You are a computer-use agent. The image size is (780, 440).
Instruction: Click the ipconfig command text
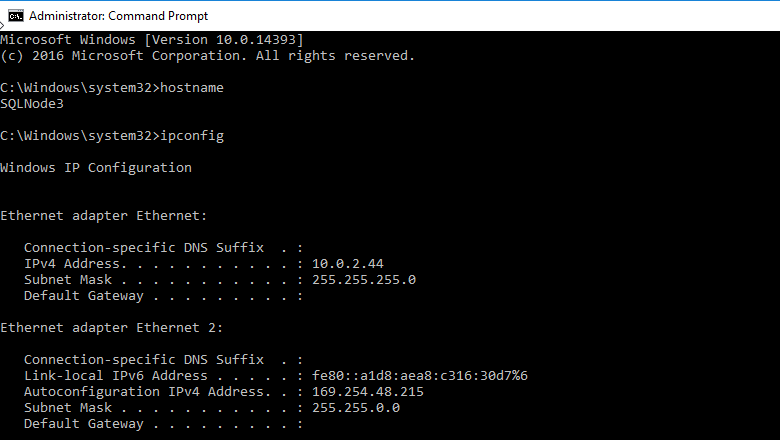(192, 136)
